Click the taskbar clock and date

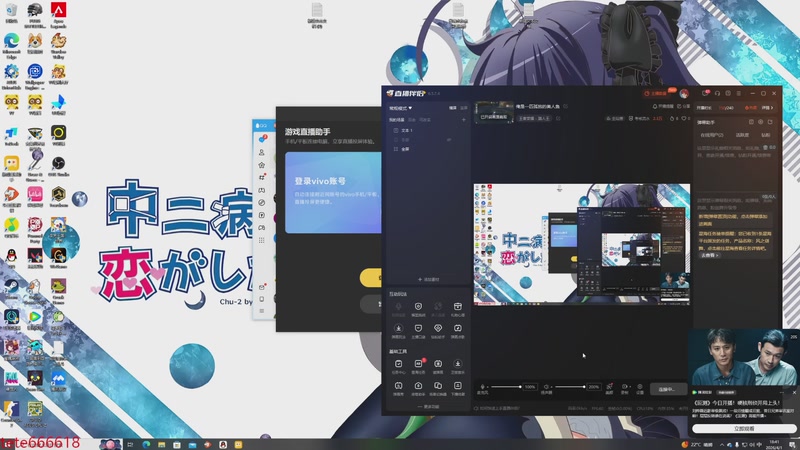click(x=774, y=444)
